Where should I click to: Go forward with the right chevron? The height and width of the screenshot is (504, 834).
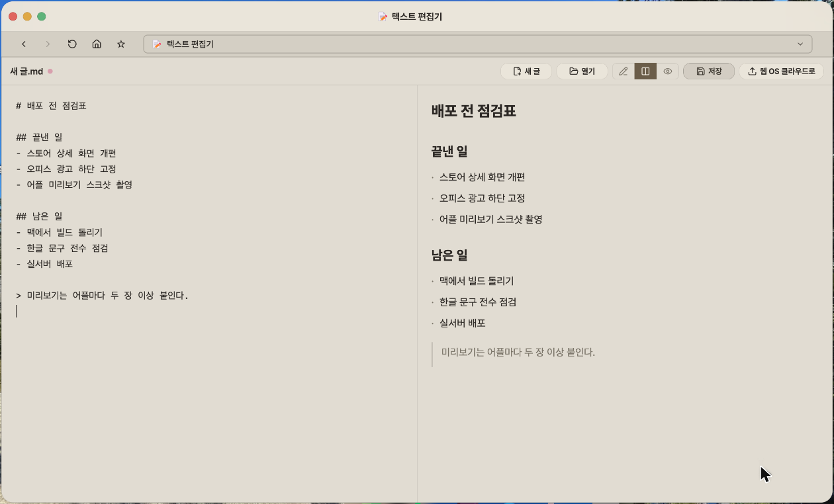48,44
